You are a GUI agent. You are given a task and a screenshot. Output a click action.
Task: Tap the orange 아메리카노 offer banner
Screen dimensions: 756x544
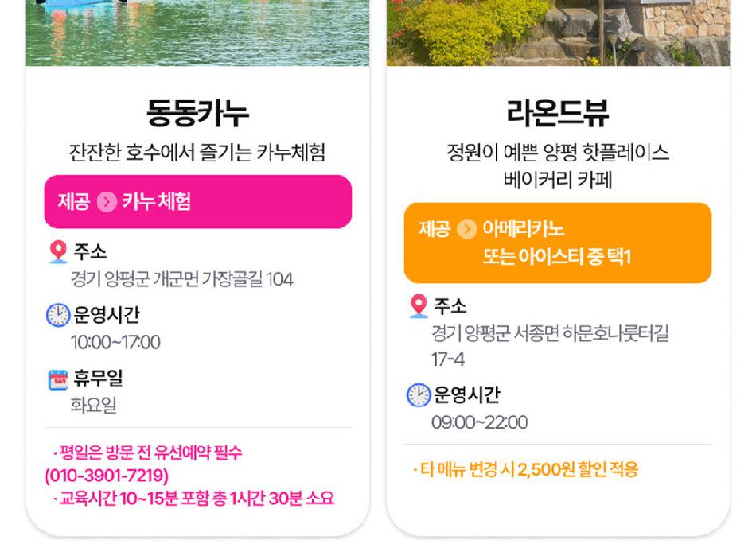point(557,243)
